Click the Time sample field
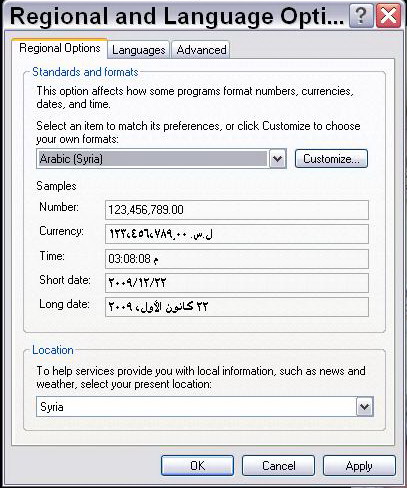 click(x=237, y=259)
